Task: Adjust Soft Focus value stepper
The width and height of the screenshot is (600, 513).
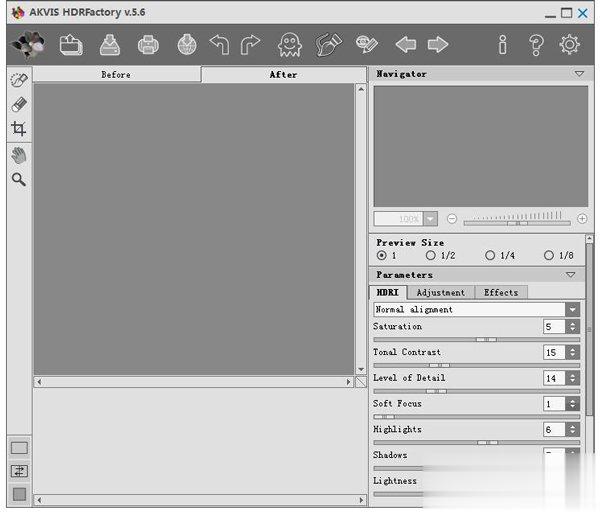Action: [x=572, y=404]
